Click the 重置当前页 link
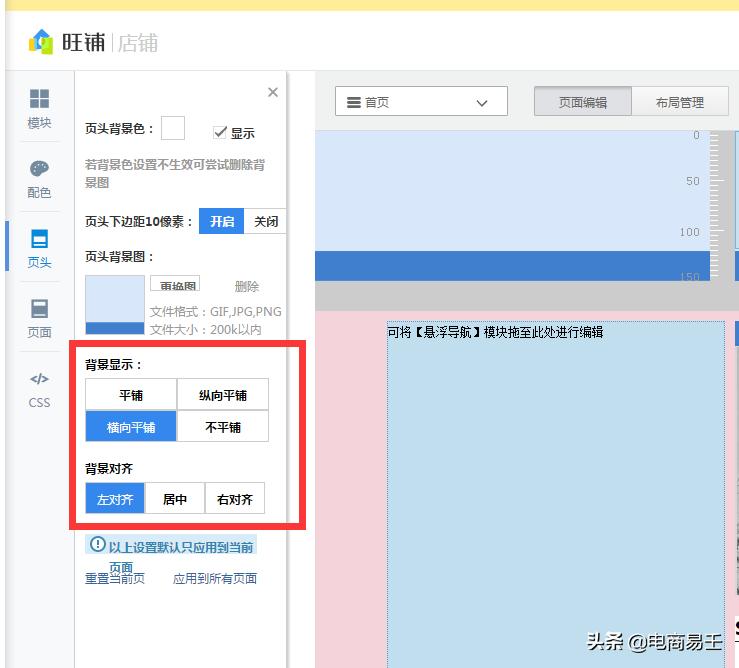739x668 pixels. [115, 578]
